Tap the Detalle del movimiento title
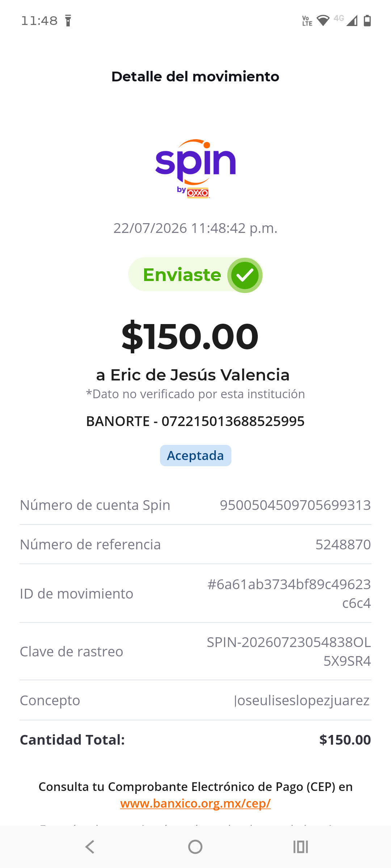The width and height of the screenshot is (391, 868). pos(195,77)
